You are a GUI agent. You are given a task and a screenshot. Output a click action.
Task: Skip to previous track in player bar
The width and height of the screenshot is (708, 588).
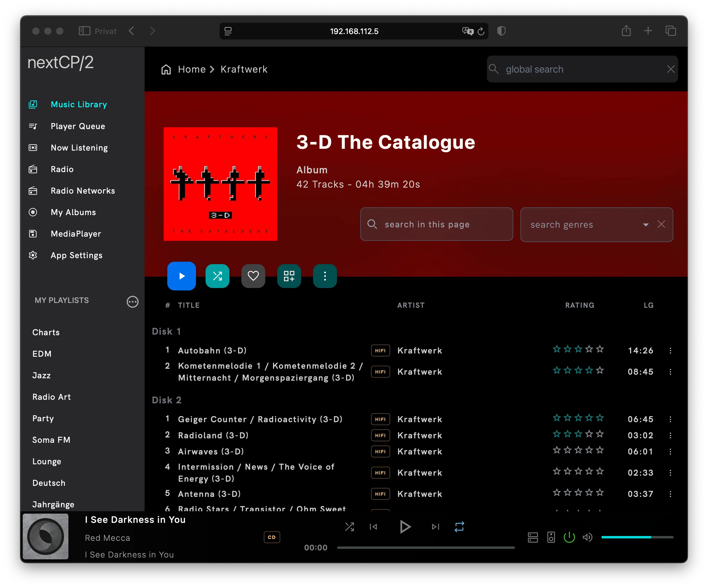pos(373,527)
